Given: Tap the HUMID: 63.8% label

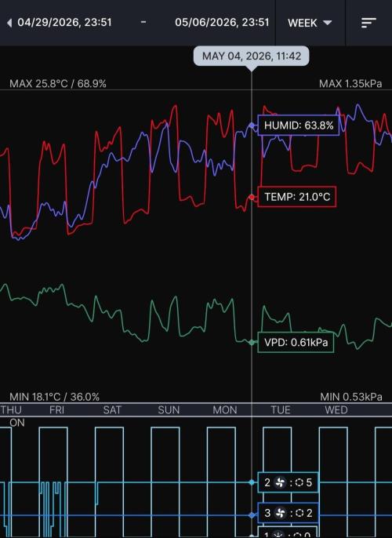Looking at the screenshot, I should (299, 125).
